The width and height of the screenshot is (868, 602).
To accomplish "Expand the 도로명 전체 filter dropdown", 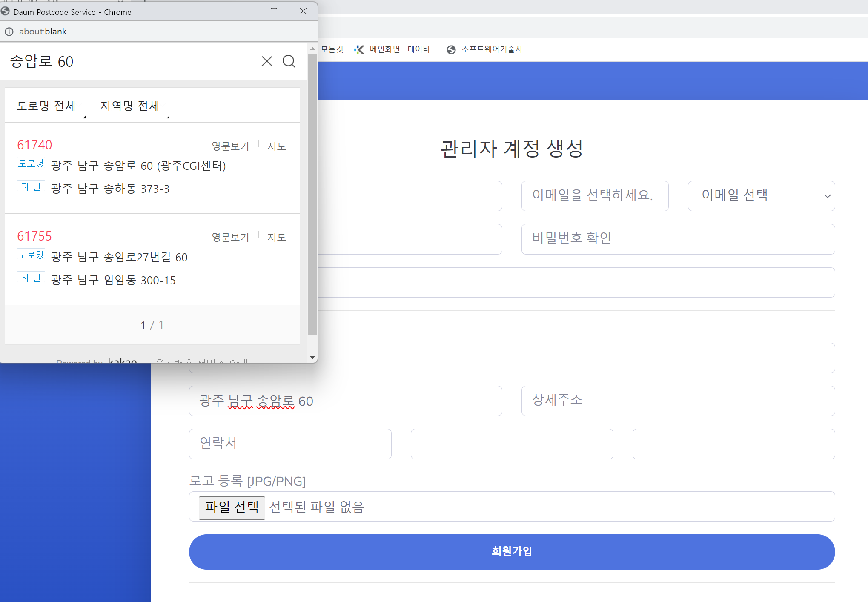I will 46,106.
